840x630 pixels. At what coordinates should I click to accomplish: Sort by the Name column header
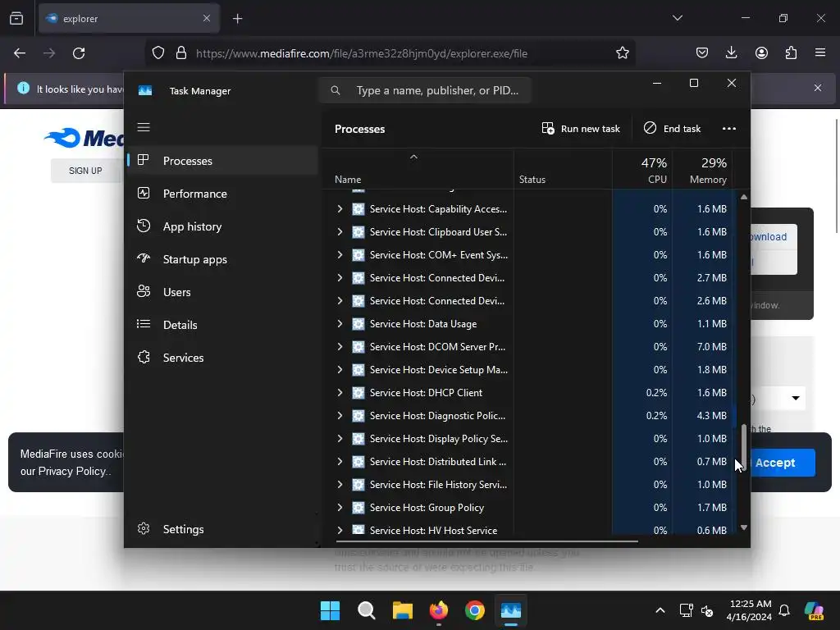pos(418,169)
